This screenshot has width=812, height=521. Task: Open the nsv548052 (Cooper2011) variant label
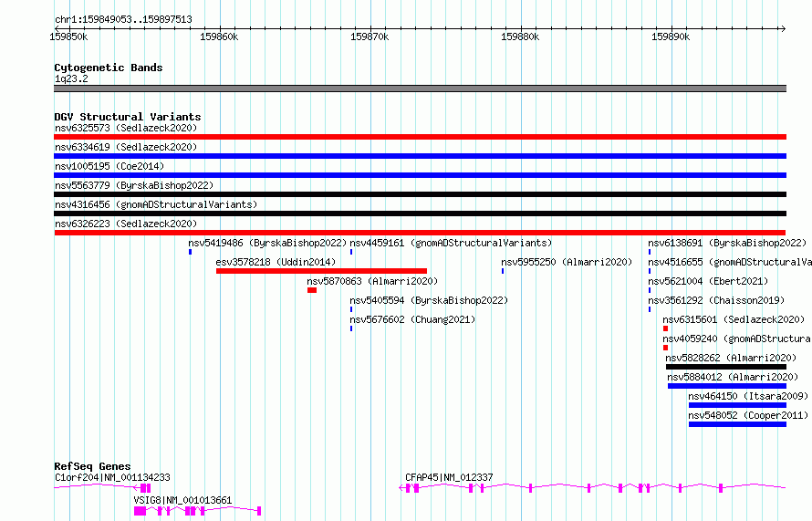tap(748, 415)
